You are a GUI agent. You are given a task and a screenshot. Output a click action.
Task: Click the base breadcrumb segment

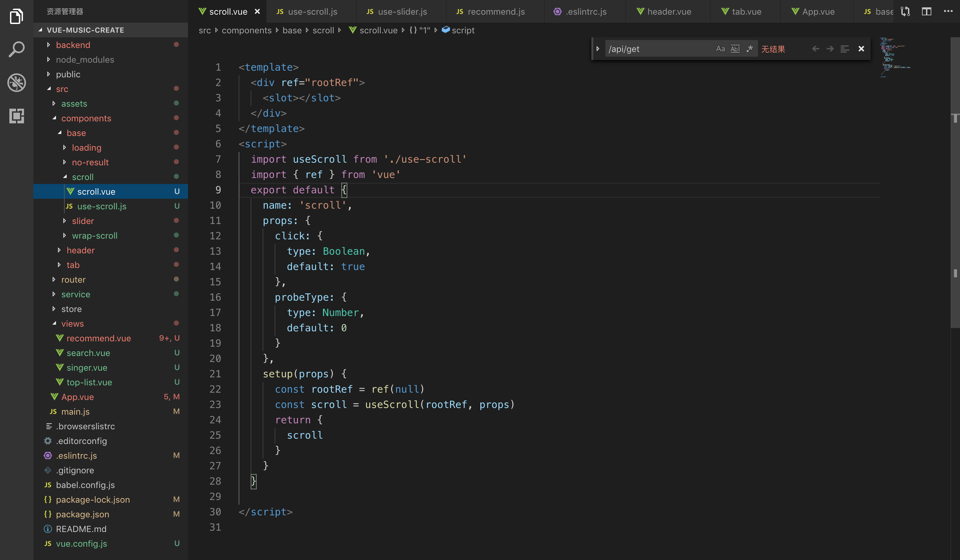point(292,30)
